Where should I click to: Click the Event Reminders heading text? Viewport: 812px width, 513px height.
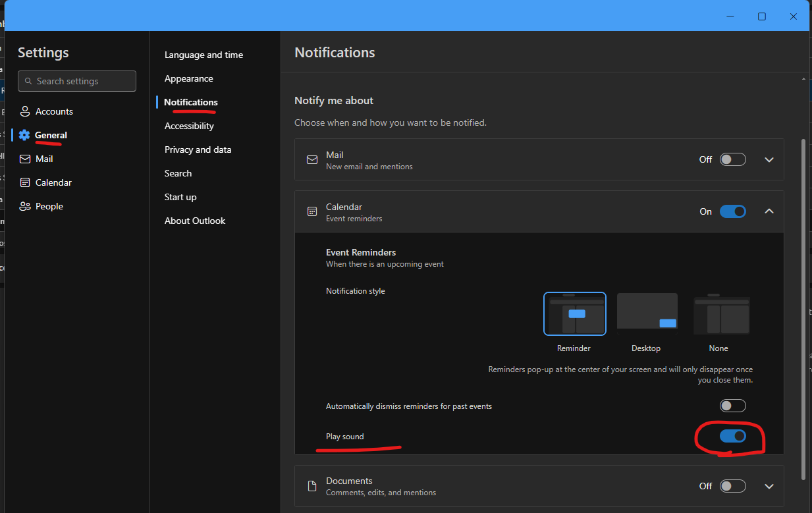(361, 252)
